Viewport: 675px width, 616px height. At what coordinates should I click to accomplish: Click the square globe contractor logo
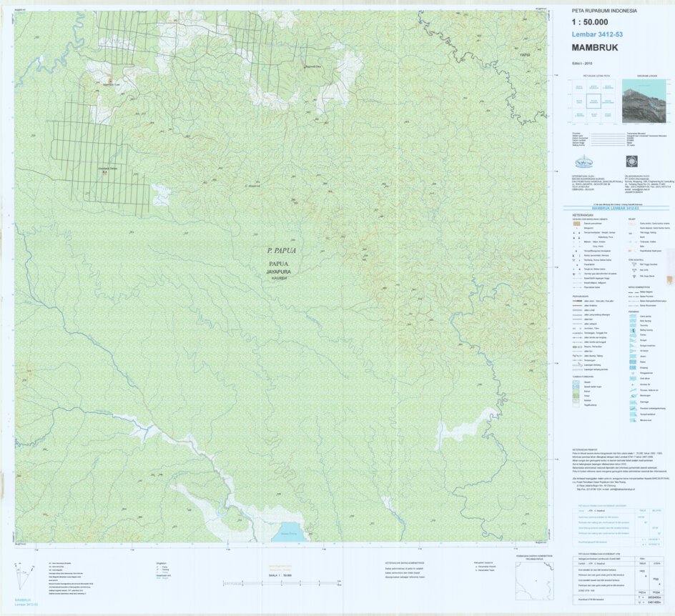point(633,162)
